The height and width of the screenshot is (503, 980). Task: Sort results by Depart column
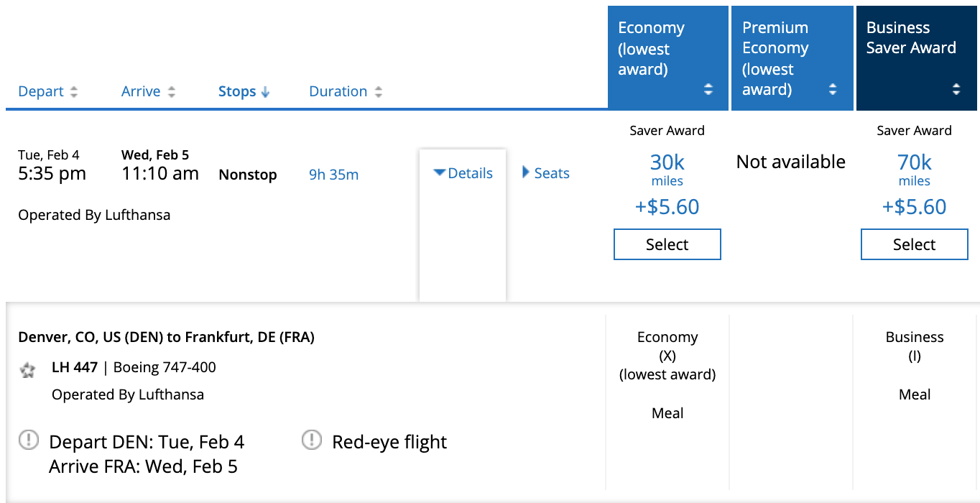41,91
